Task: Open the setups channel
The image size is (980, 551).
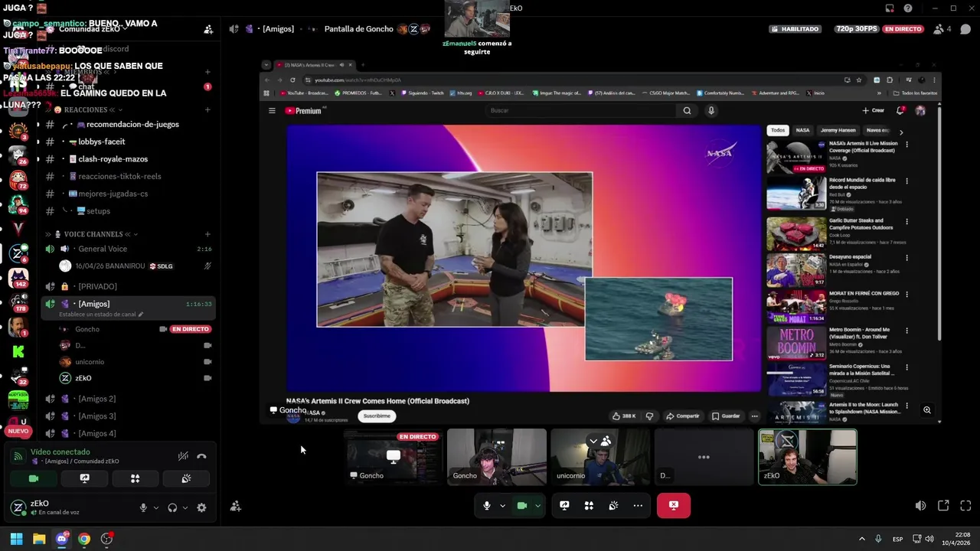Action: click(129, 211)
